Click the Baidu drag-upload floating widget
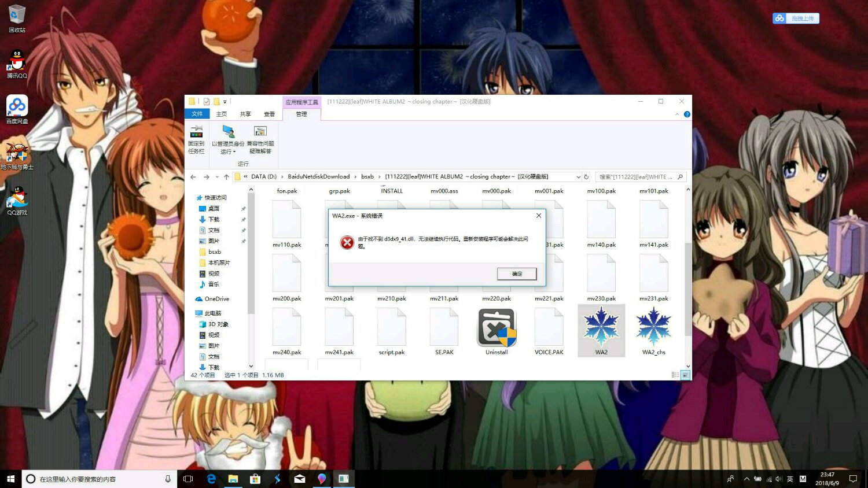 796,19
